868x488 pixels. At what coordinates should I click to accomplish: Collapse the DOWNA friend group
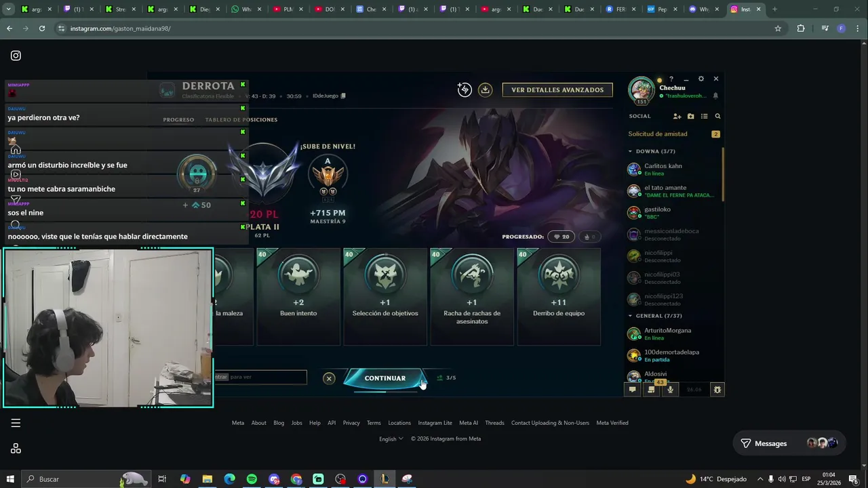tap(630, 151)
